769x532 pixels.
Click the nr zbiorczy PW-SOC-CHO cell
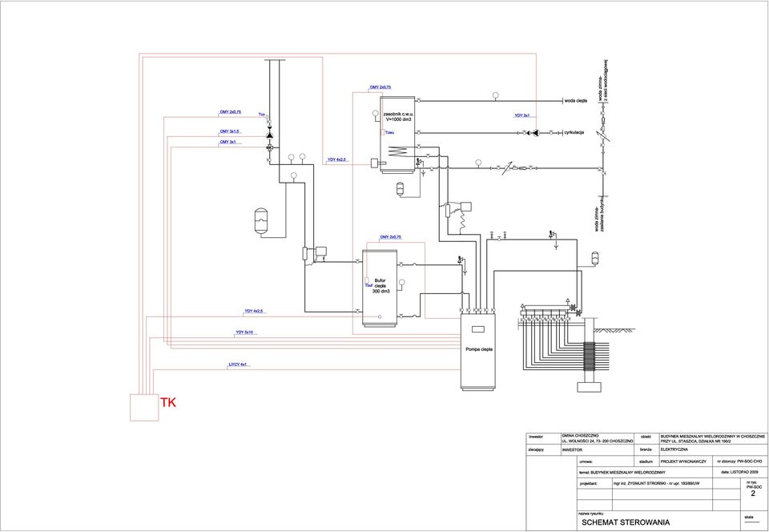[739, 461]
